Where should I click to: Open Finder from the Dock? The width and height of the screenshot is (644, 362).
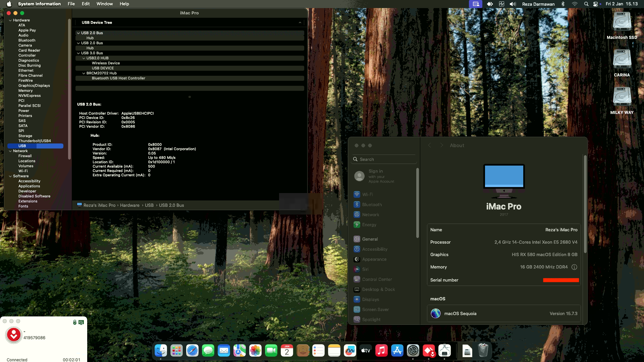pos(161,351)
